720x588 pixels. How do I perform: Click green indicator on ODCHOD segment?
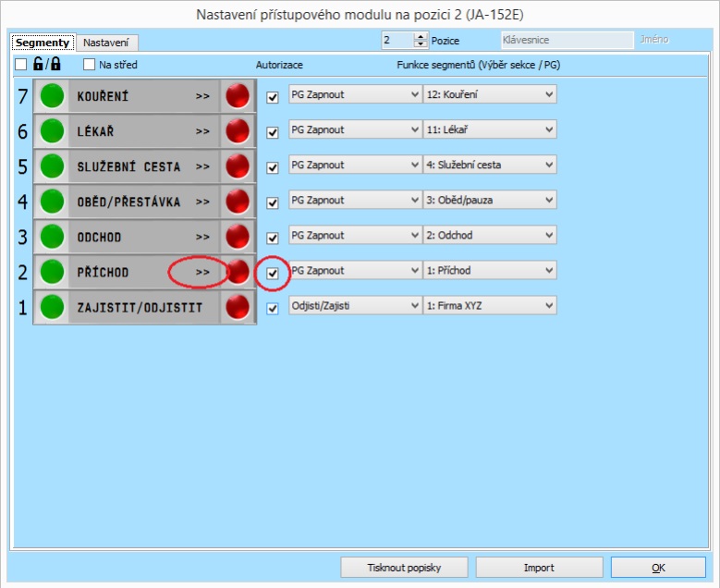click(x=53, y=237)
